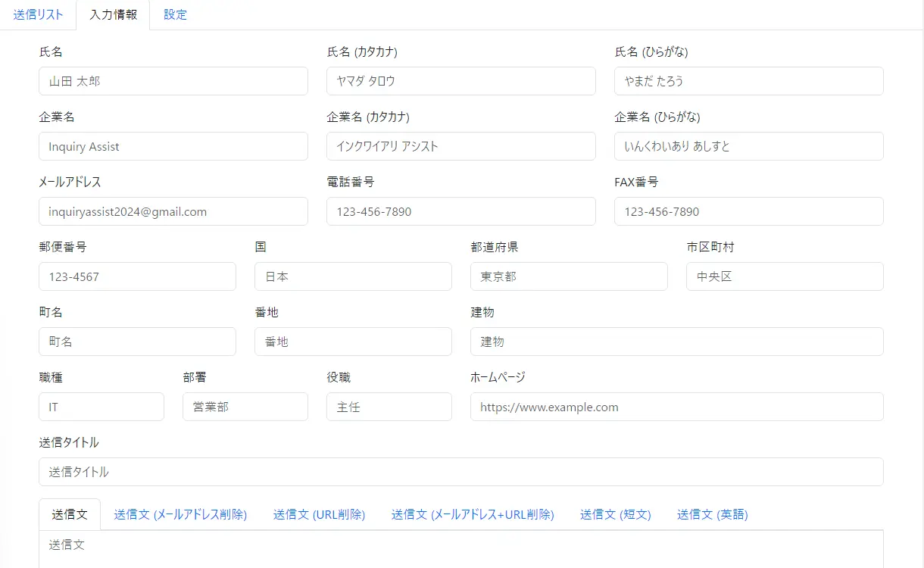Select the 送信文 (URL削除) sub-tab
Image resolution: width=924 pixels, height=568 pixels.
pos(319,514)
